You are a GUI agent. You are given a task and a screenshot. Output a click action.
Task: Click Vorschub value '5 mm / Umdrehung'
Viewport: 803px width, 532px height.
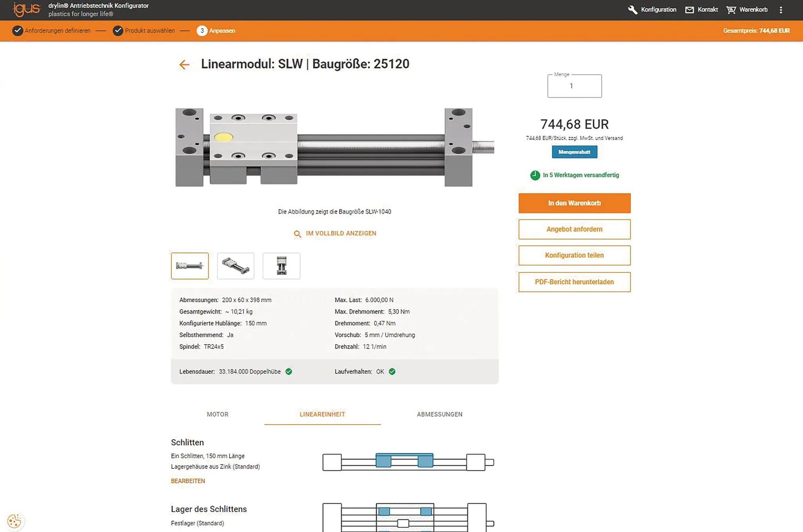coord(390,335)
